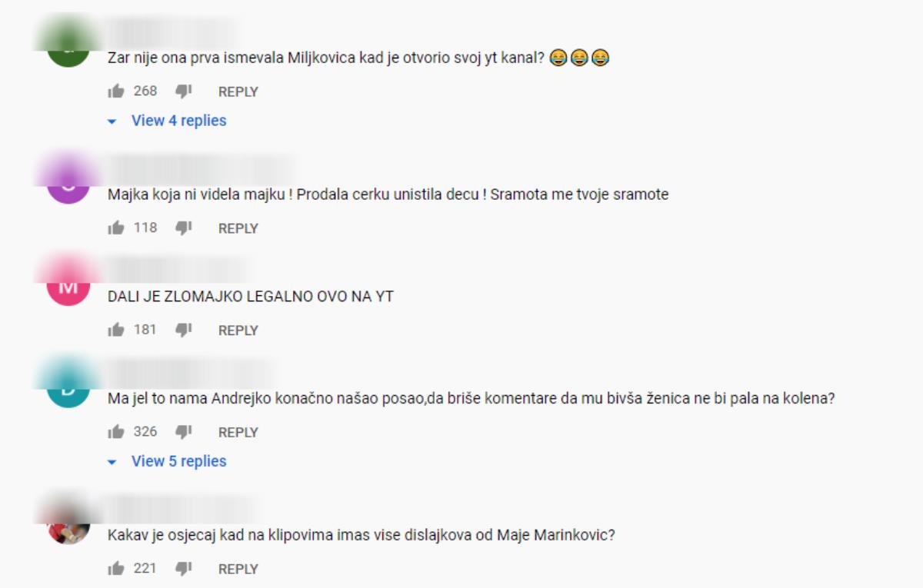This screenshot has height=588, width=923.
Task: Like the 'Majka koja ni videla majku' comment
Action: pyautogui.click(x=116, y=228)
